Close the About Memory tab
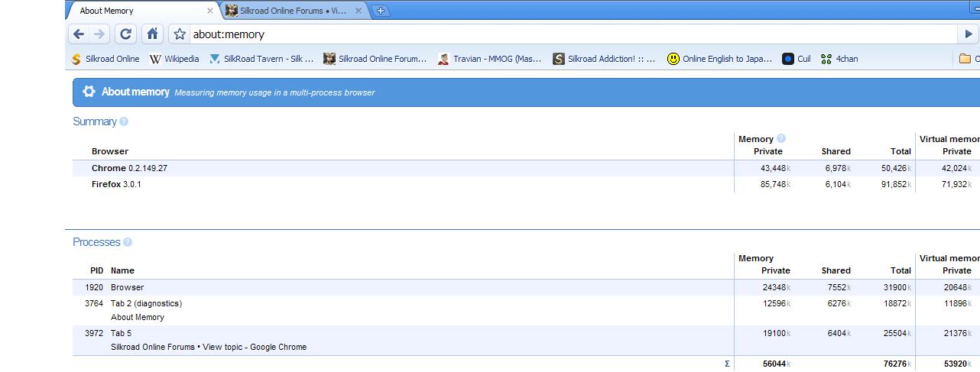Viewport: 980px width, 372px height. (210, 11)
